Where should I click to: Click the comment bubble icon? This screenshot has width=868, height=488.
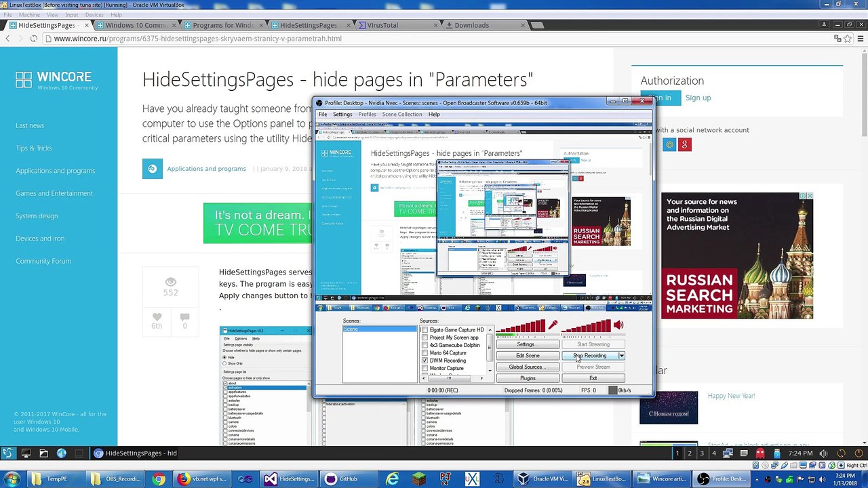tap(184, 317)
